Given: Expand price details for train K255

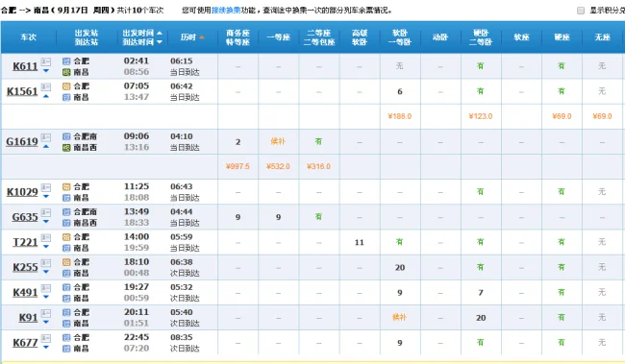Looking at the screenshot, I should (46, 272).
